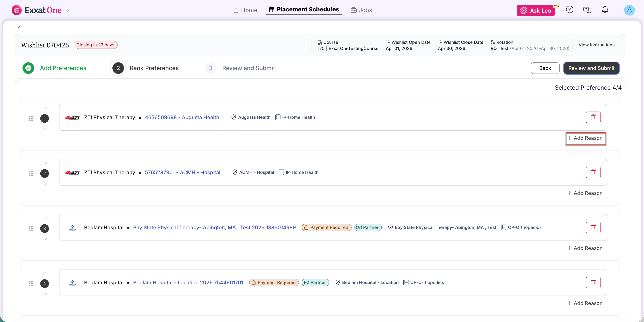Move preference 1 down with chevron

coord(44,129)
